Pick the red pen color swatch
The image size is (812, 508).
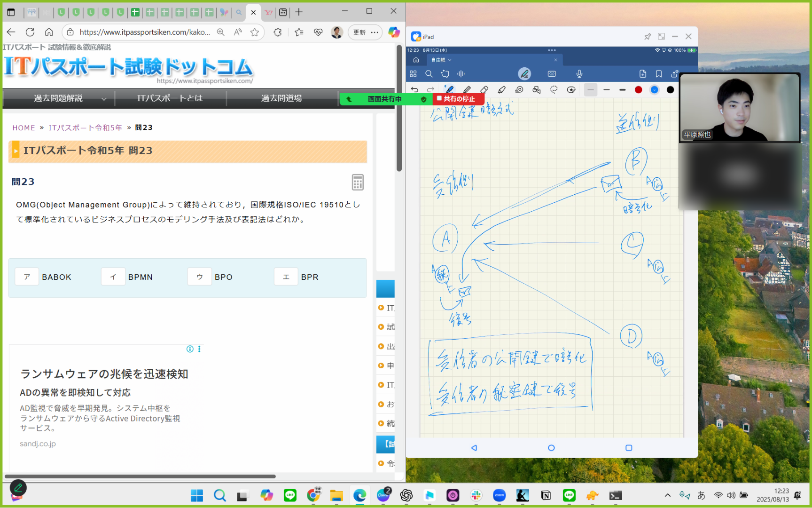[638, 89]
